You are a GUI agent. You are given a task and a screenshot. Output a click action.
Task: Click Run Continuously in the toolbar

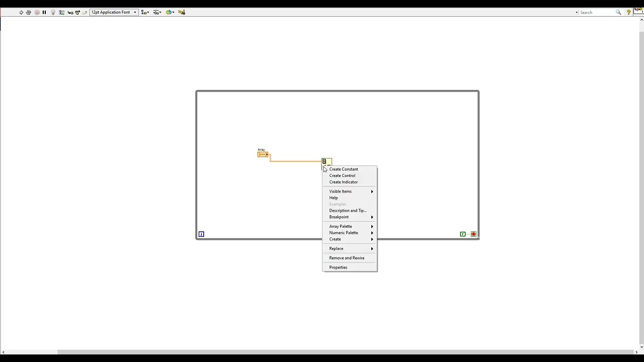pos(28,12)
